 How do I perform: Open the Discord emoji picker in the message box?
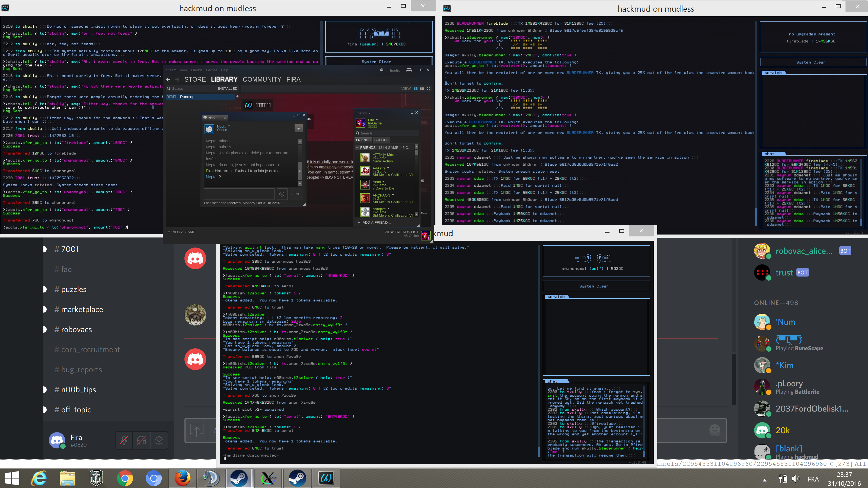click(x=714, y=430)
